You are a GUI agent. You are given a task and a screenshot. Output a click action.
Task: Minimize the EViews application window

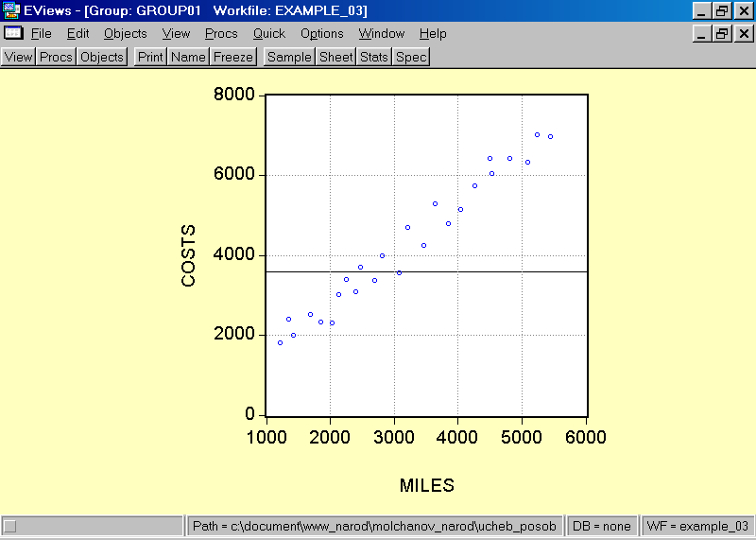click(x=701, y=10)
